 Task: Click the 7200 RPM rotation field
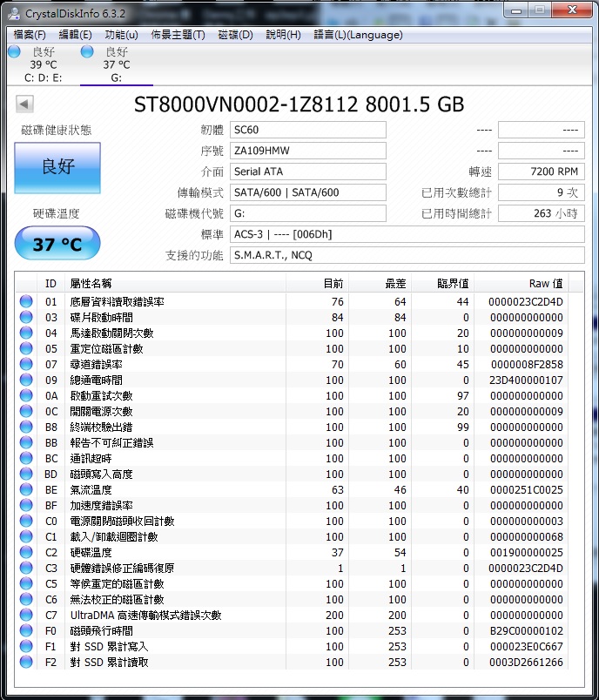pyautogui.click(x=541, y=172)
